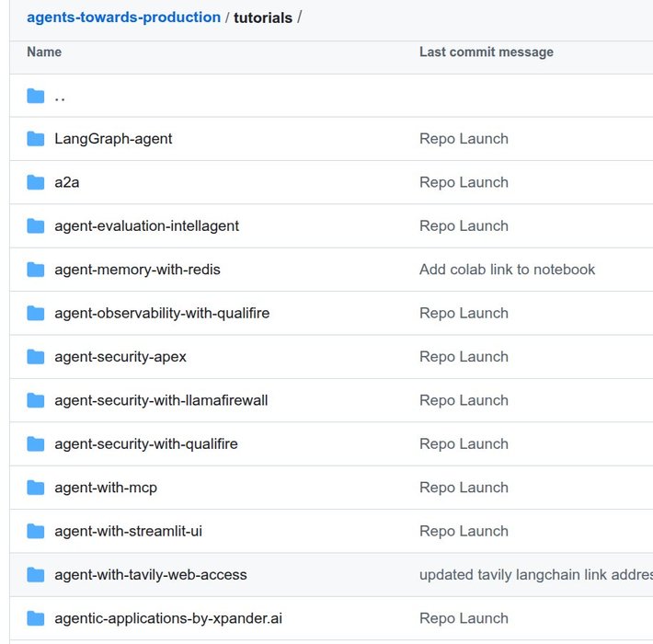Viewport: 653px width, 644px height.
Task: Click the agent-with-streamlit-ui folder icon
Action: click(x=35, y=531)
